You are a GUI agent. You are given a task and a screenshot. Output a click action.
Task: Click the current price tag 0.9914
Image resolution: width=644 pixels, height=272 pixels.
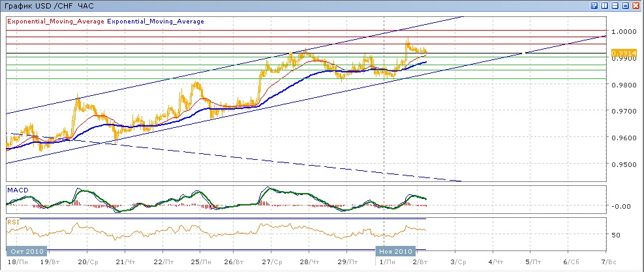[x=624, y=53]
